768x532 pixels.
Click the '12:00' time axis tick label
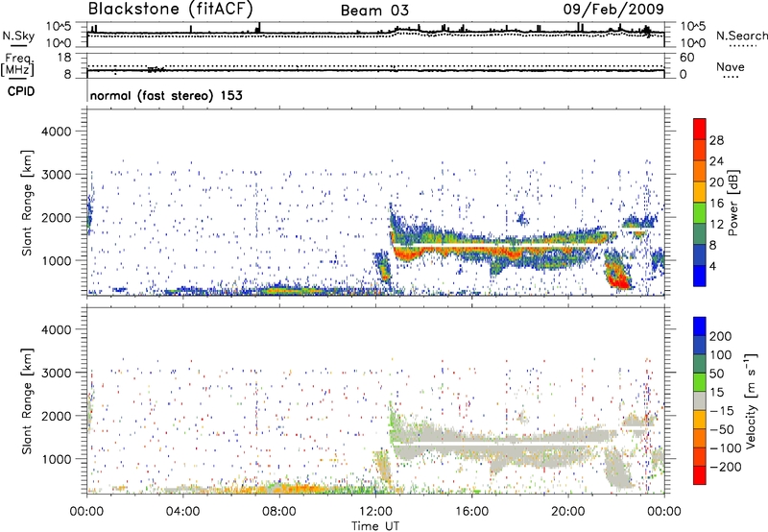pos(375,512)
